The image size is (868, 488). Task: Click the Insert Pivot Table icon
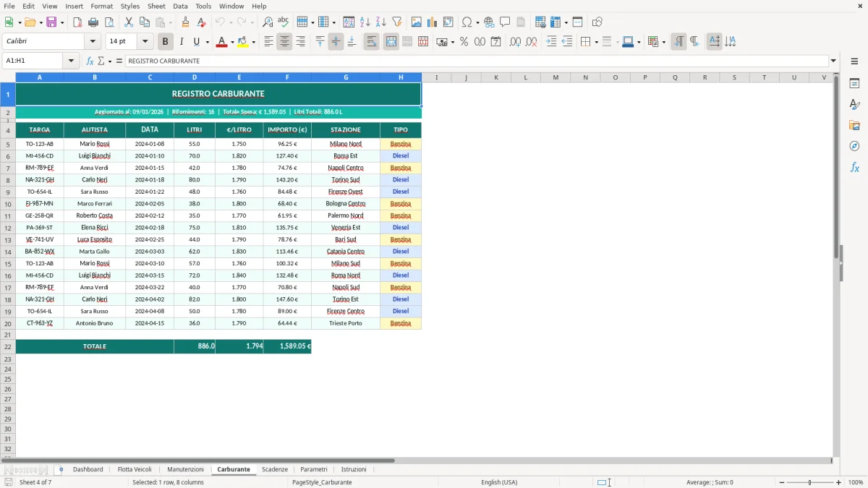448,22
